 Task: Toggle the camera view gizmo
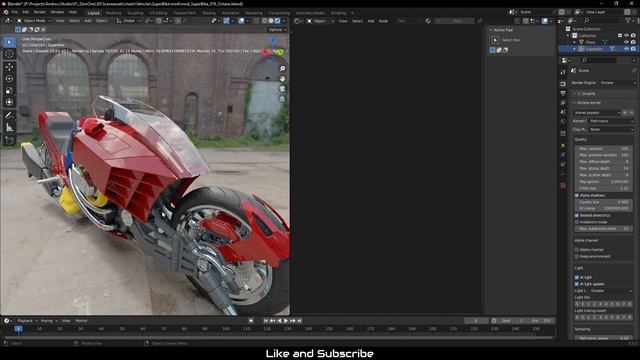tap(282, 89)
